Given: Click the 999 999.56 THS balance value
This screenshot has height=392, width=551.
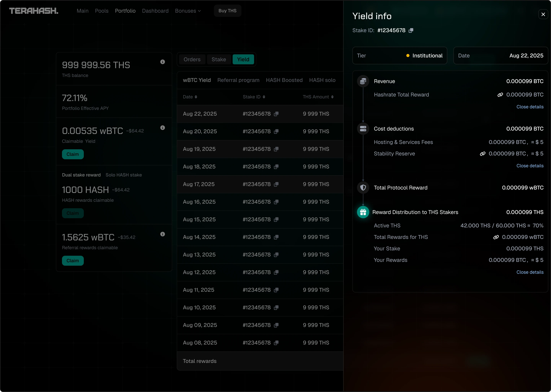Looking at the screenshot, I should pos(96,65).
